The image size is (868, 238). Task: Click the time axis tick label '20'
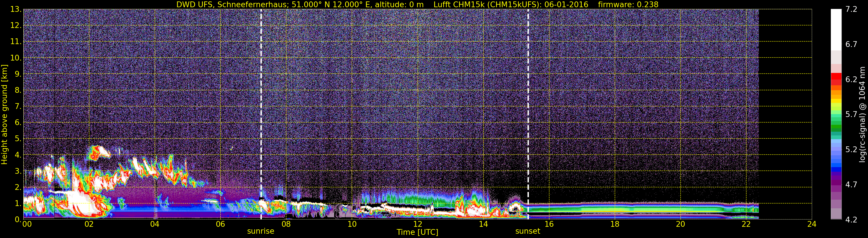(x=680, y=224)
